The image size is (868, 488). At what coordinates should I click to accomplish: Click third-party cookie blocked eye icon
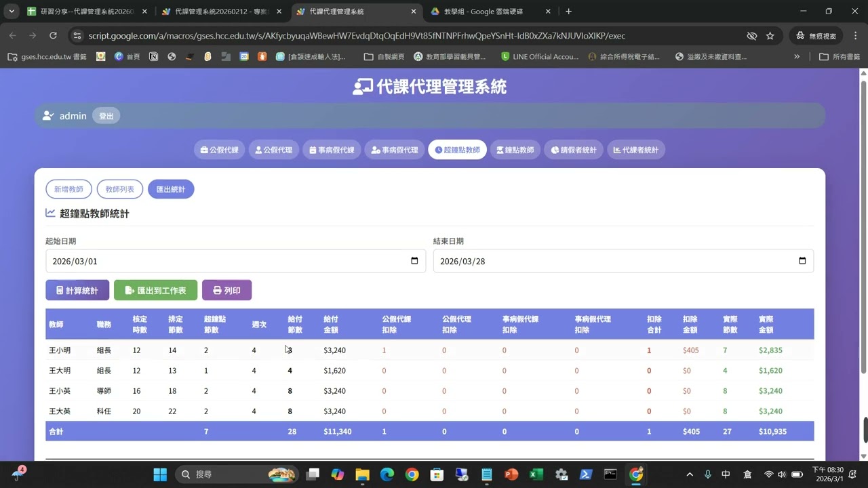(751, 36)
